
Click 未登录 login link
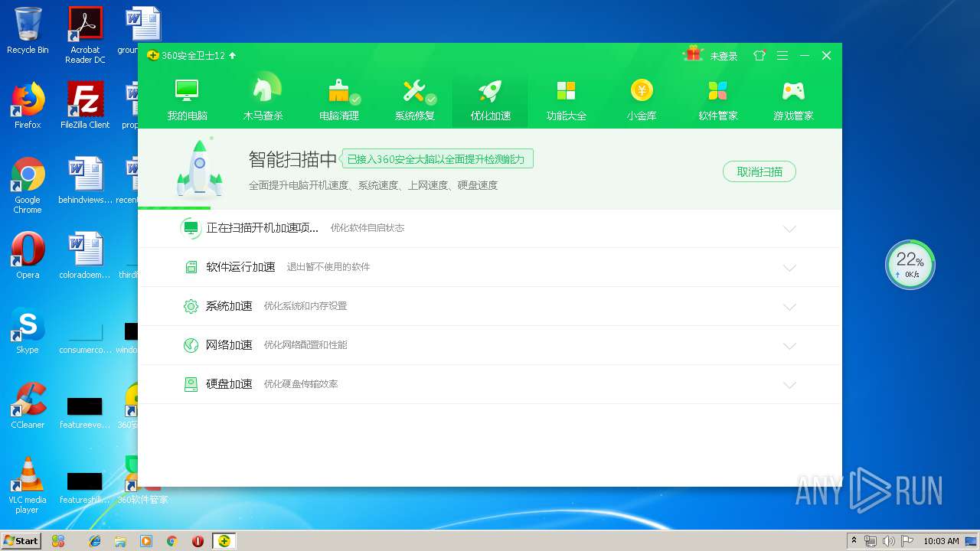click(724, 56)
